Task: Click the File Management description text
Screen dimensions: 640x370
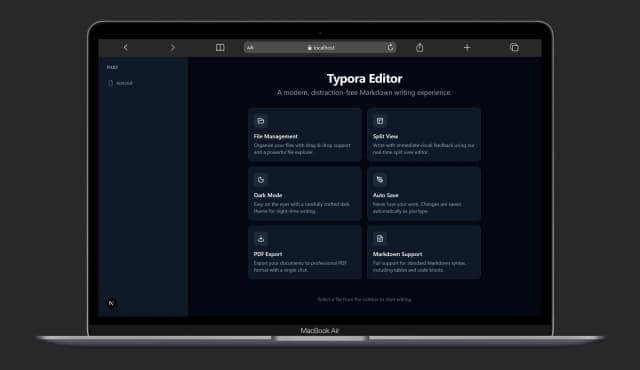Action: [302, 149]
